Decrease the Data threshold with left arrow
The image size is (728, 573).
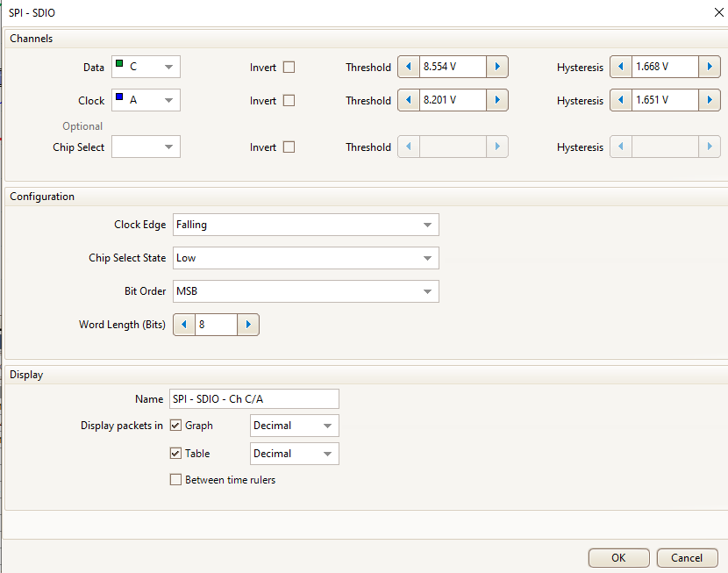409,68
